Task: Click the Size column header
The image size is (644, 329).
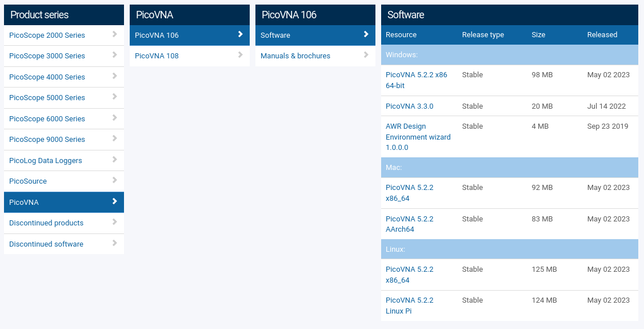Action: (x=538, y=35)
